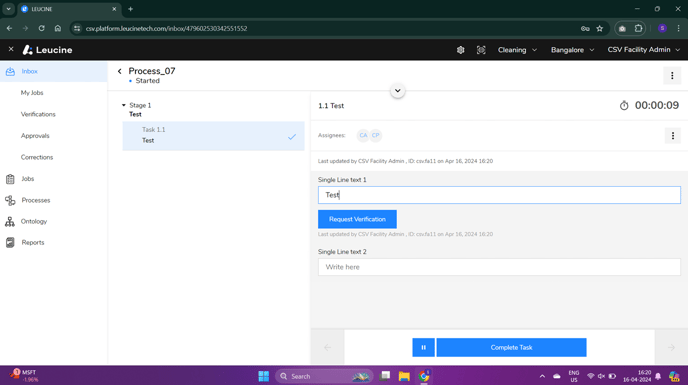
Task: Open the job's three-dot menu near Process_07
Action: (672, 76)
